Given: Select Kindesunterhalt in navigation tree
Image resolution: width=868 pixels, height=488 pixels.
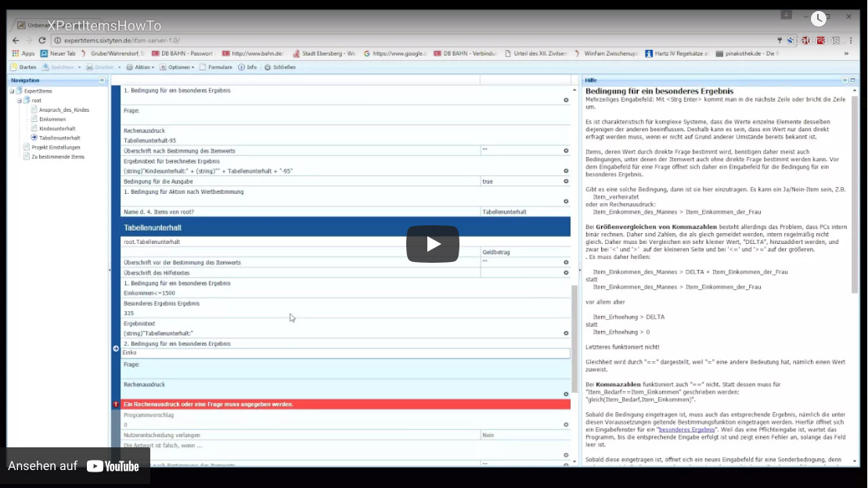Looking at the screenshot, I should pyautogui.click(x=56, y=128).
